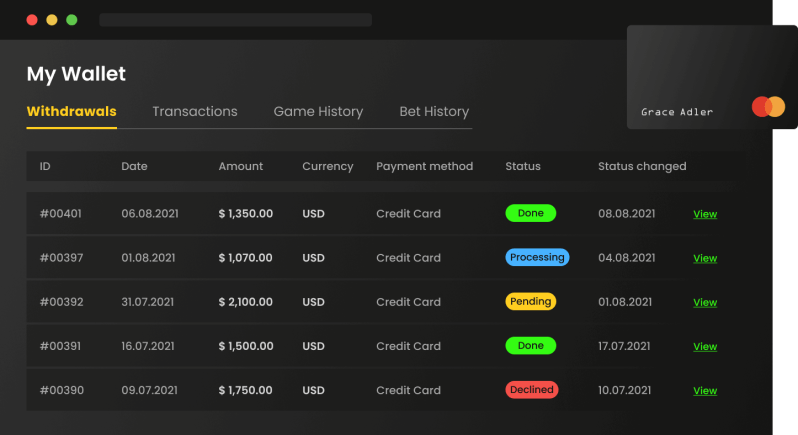Switch to the Transactions tab
Viewport: 798px width, 435px height.
click(x=195, y=112)
